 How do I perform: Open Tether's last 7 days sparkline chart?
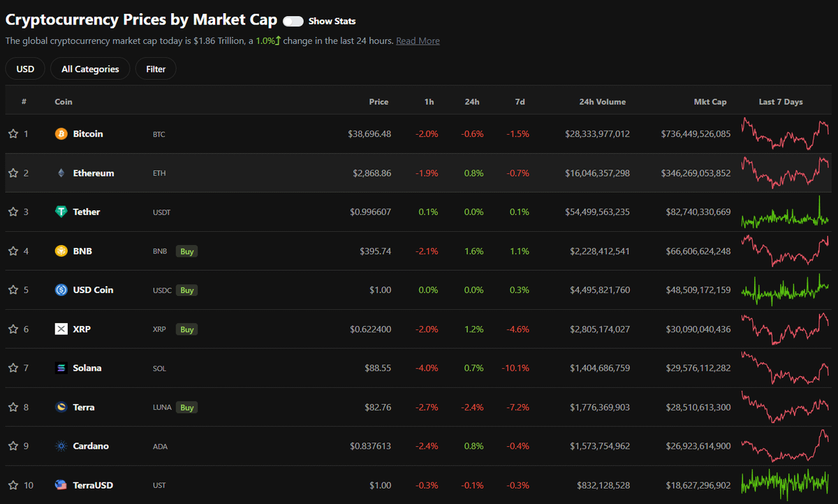click(785, 212)
